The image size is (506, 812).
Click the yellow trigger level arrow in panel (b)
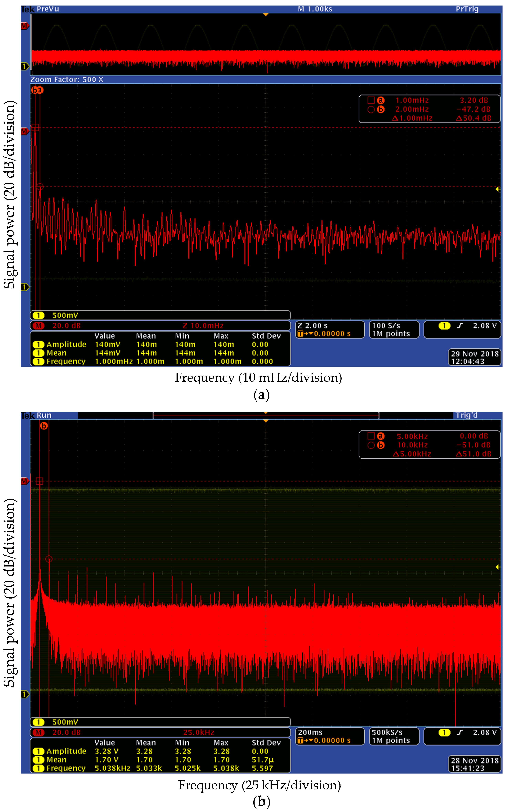498,567
